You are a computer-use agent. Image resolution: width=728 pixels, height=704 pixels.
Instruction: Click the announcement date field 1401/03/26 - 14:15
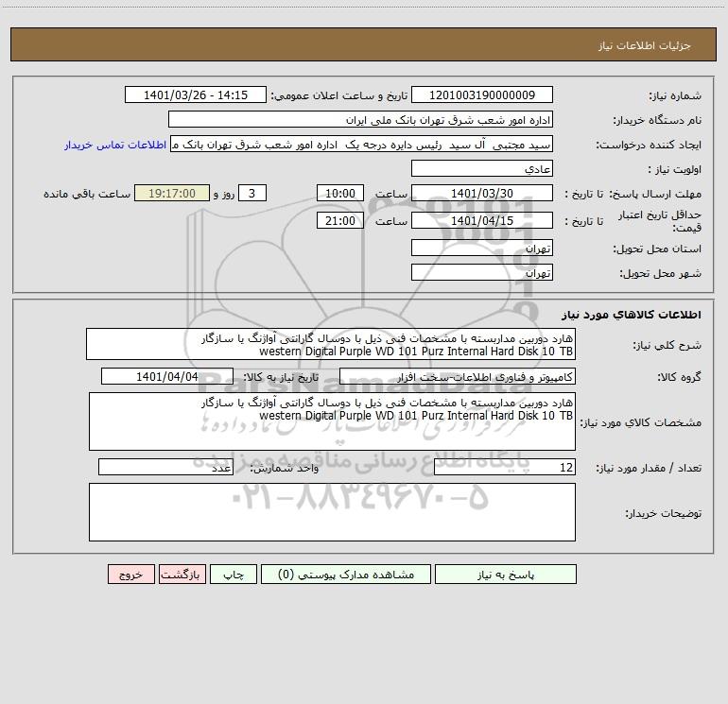(196, 95)
